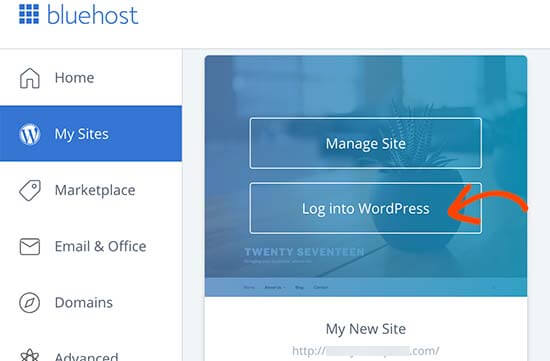Click the Log into WordPress button
Image resolution: width=550 pixels, height=361 pixels.
(x=365, y=208)
